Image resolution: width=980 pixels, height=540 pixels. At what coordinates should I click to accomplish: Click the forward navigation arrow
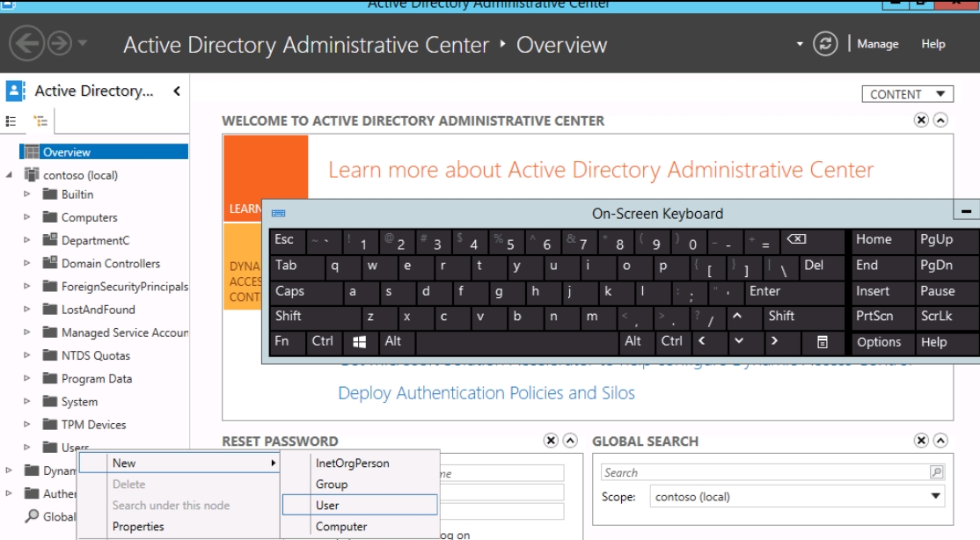pyautogui.click(x=60, y=44)
